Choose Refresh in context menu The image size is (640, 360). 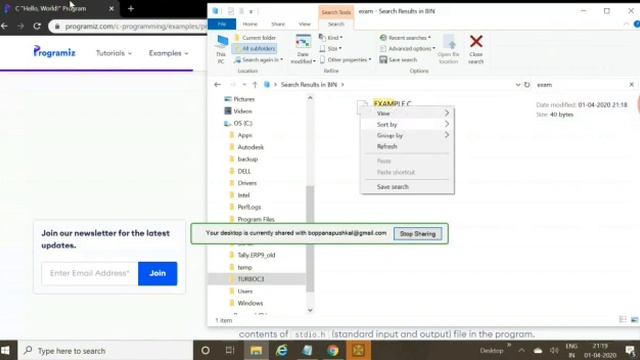[407, 146]
